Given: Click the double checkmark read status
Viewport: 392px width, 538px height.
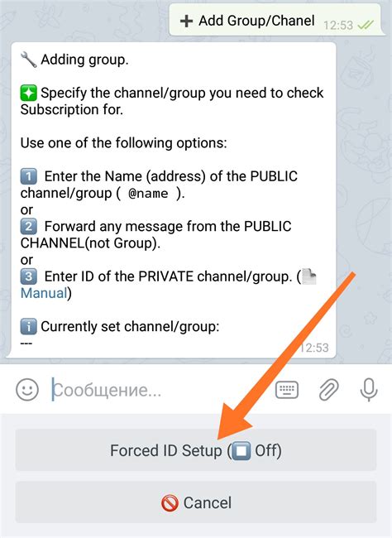Looking at the screenshot, I should tap(366, 25).
